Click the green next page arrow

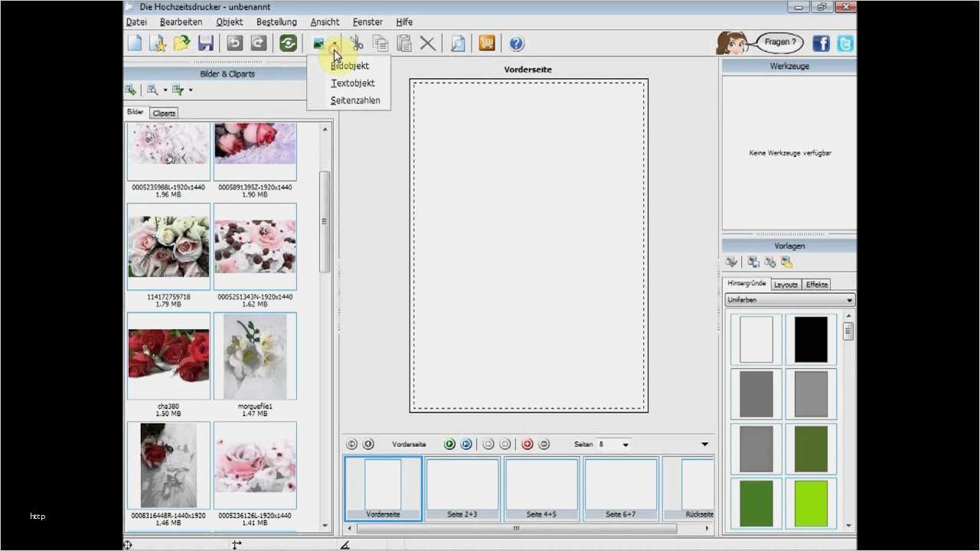[449, 444]
